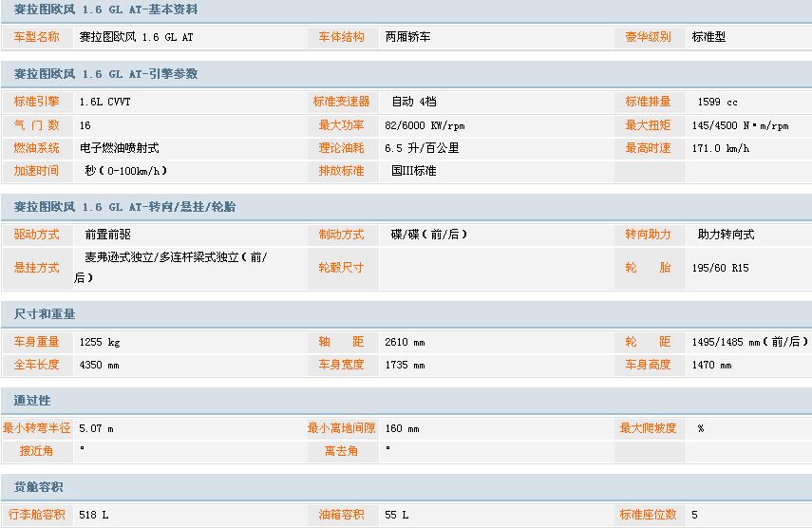Click the 1470 mm height value
This screenshot has width=812, height=528.
[x=711, y=365]
